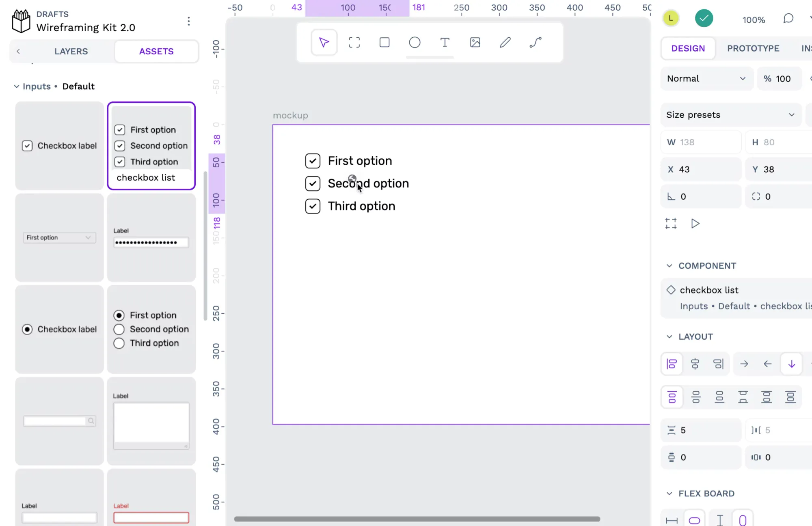Switch to the LAYERS panel tab
This screenshot has width=812, height=526.
pyautogui.click(x=71, y=52)
